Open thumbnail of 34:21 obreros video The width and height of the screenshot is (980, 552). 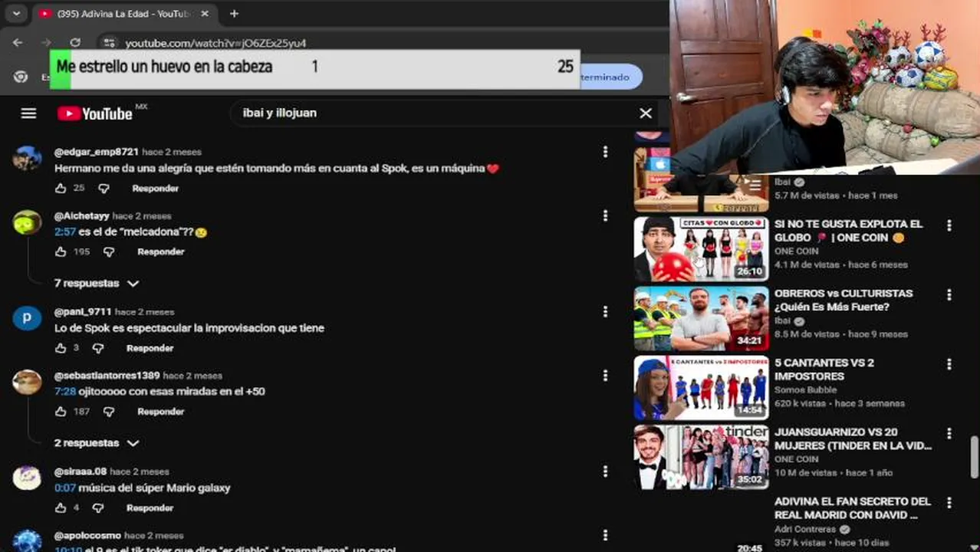[x=701, y=319]
